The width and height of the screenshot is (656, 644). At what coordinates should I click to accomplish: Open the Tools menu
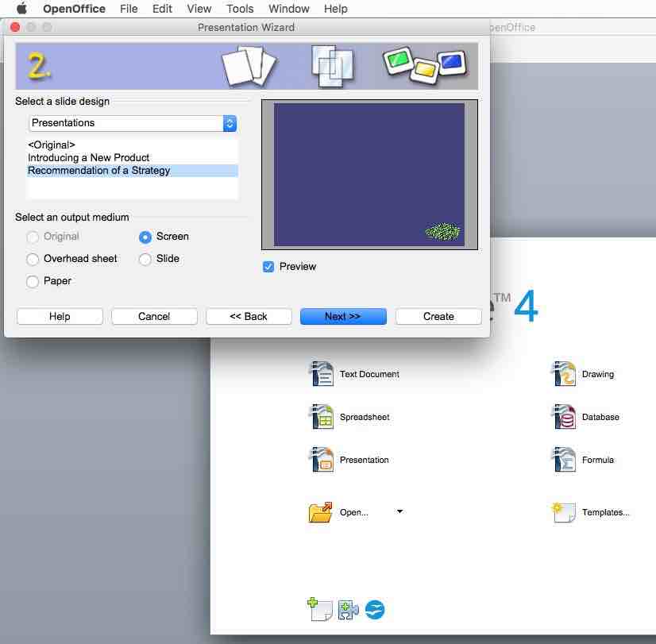(240, 9)
